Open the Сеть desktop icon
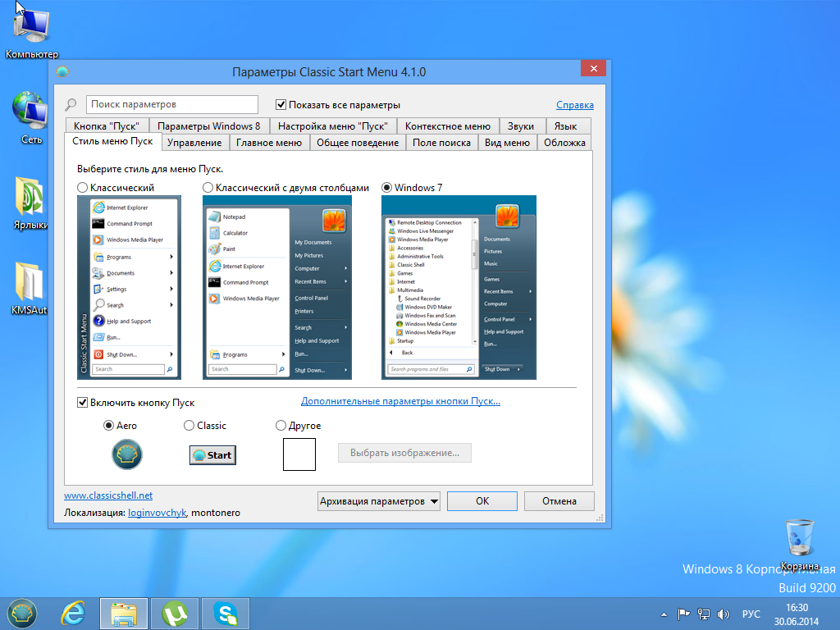Image resolution: width=840 pixels, height=630 pixels. pyautogui.click(x=30, y=117)
